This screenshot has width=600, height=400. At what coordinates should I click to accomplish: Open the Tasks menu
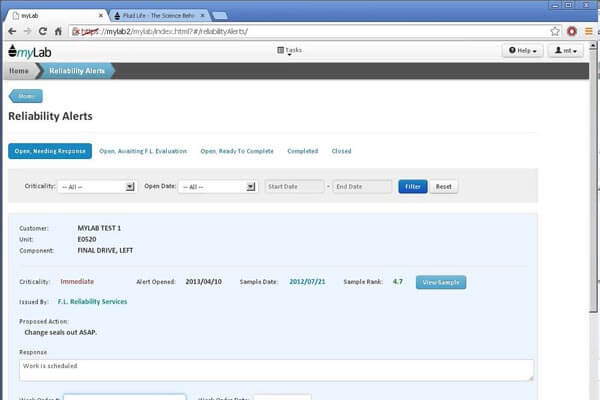click(x=289, y=50)
